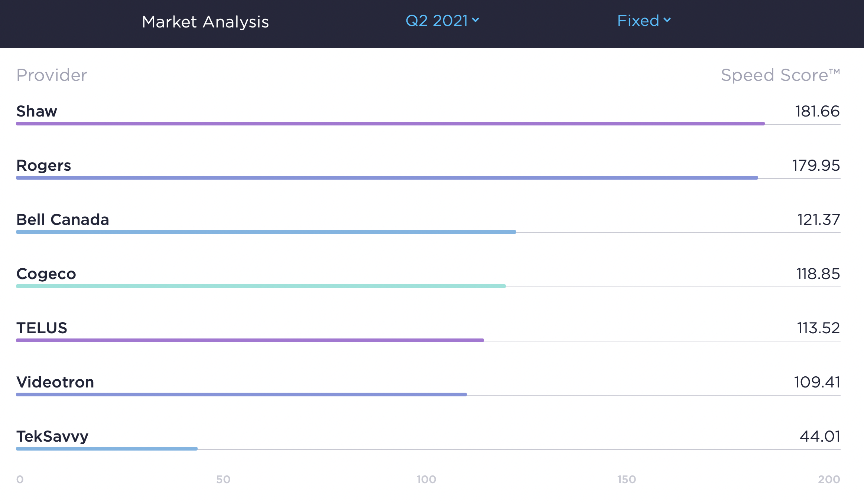The width and height of the screenshot is (864, 504).
Task: Click the Market Analysis title
Action: click(205, 22)
